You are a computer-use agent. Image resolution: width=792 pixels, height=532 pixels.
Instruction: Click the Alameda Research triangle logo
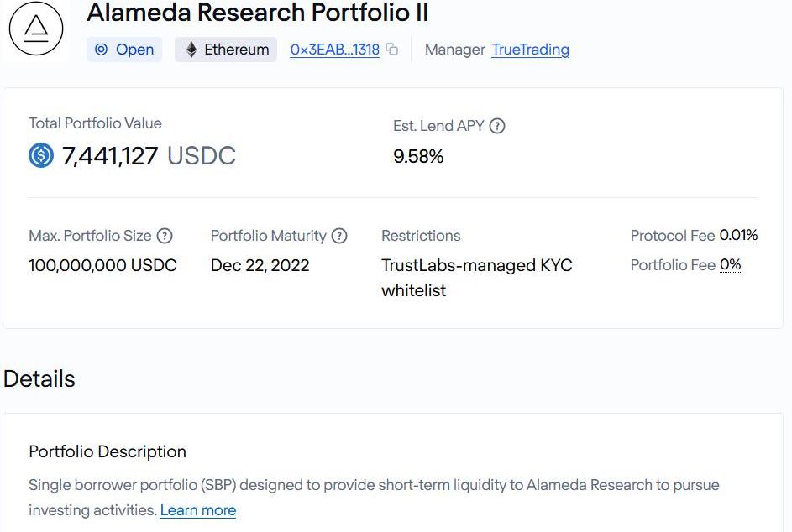(x=35, y=29)
